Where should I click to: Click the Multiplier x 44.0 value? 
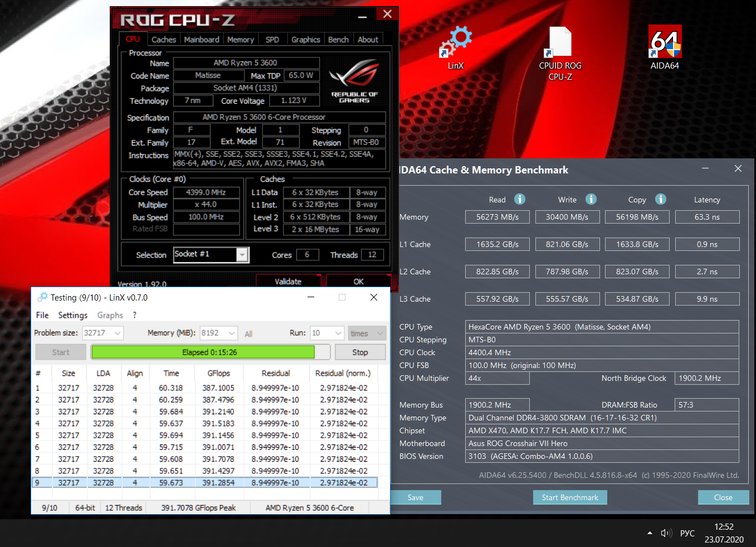(206, 205)
